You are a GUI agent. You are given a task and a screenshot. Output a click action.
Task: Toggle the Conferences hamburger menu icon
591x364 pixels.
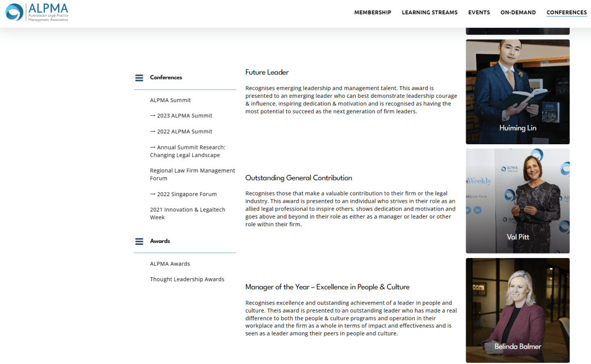tap(139, 78)
